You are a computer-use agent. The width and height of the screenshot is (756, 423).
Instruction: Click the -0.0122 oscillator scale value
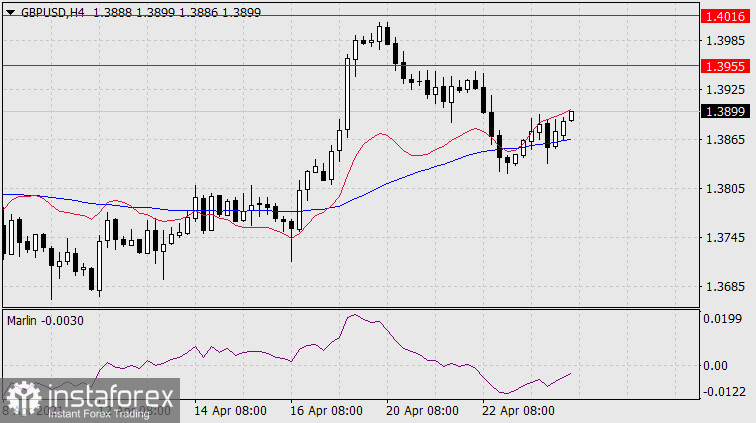click(x=724, y=392)
